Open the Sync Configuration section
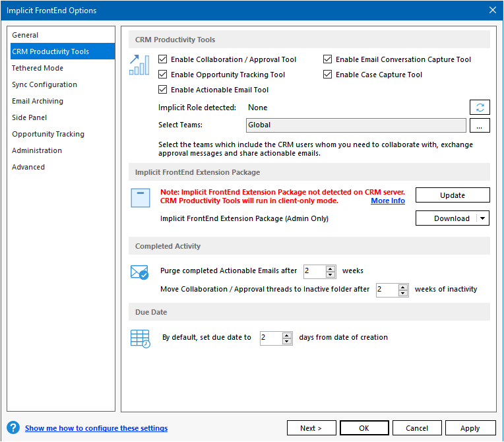Screen dimensions: 504x442 coord(44,84)
